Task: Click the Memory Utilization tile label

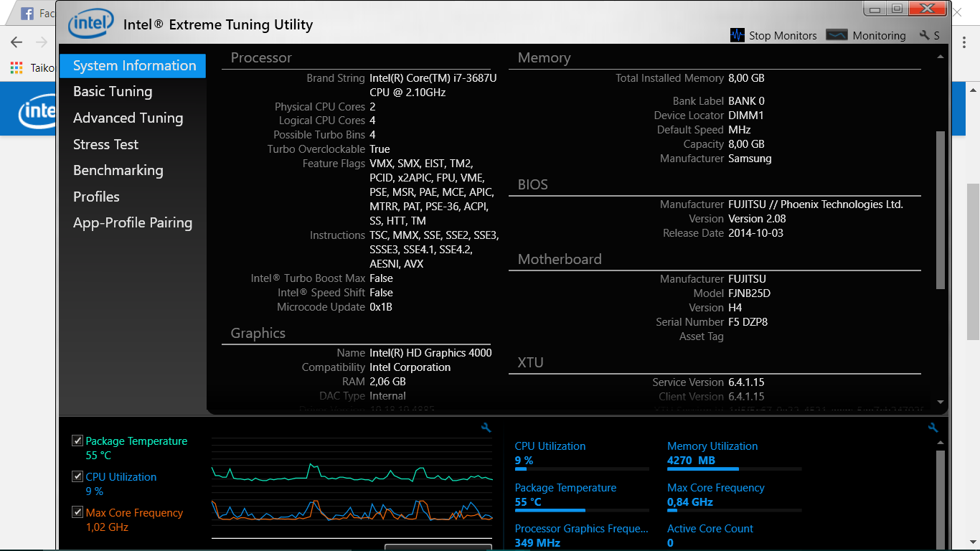Action: coord(712,446)
